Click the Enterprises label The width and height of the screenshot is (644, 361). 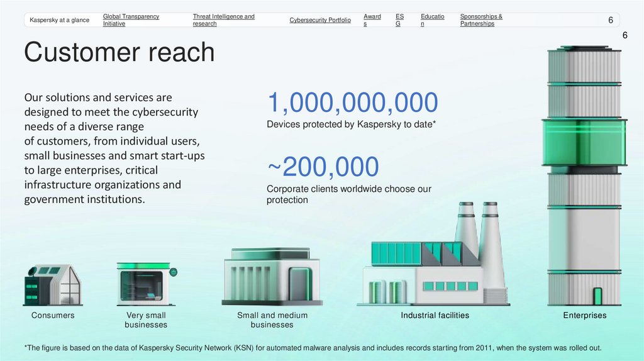click(x=584, y=316)
